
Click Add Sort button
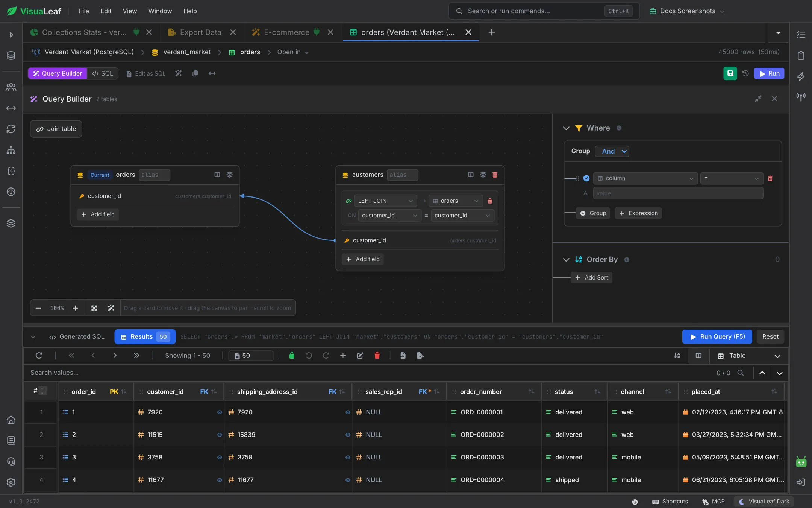[x=591, y=278]
